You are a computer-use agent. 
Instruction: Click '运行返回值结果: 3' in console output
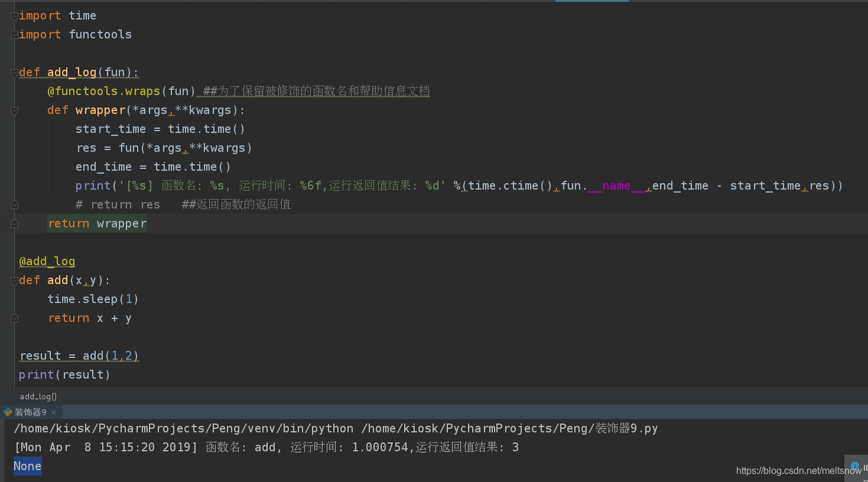tap(467, 447)
